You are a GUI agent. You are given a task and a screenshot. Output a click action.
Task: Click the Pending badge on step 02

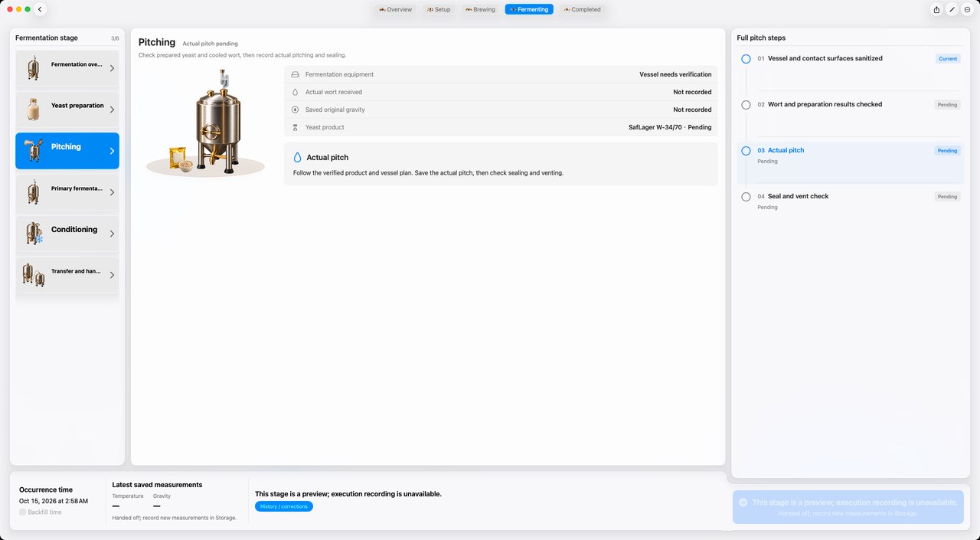947,105
